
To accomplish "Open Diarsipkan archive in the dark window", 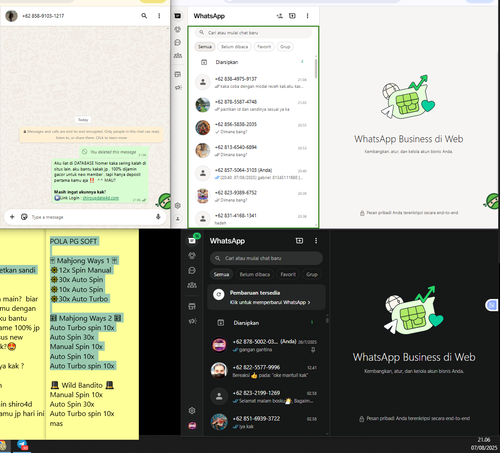I will (x=266, y=323).
